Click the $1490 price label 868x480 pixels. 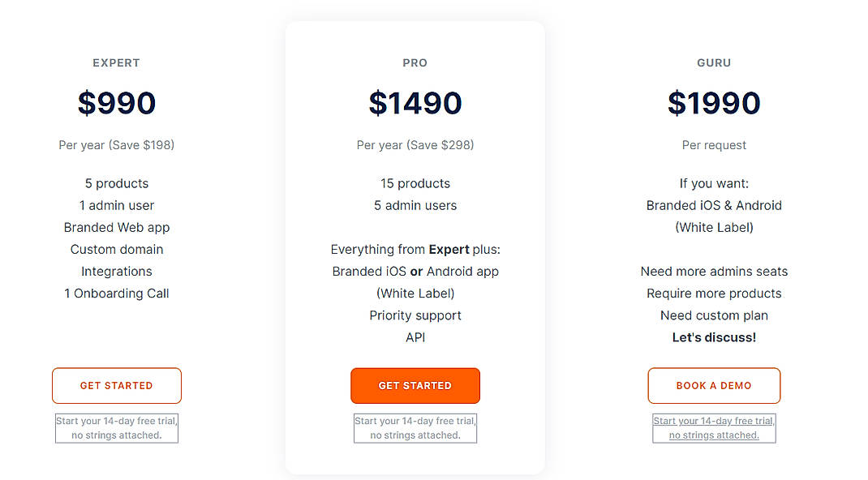tap(415, 103)
